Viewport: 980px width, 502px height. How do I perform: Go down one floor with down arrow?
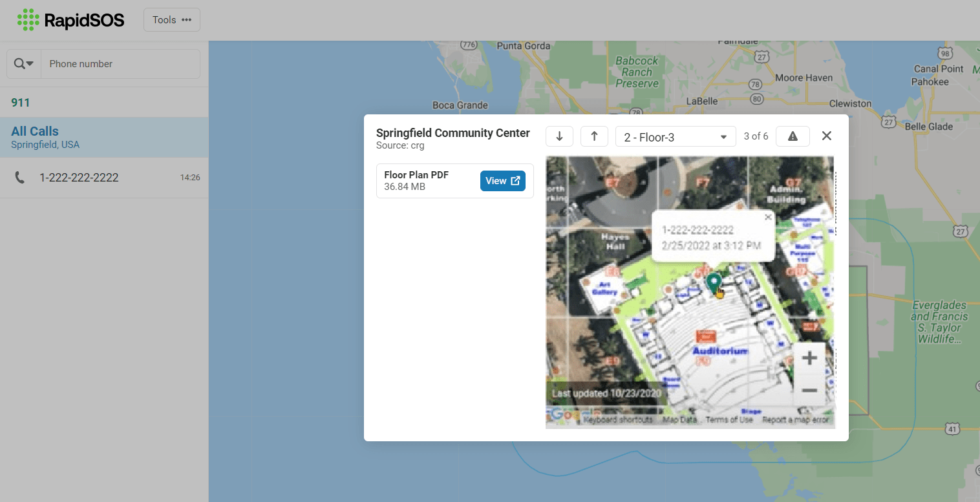560,136
